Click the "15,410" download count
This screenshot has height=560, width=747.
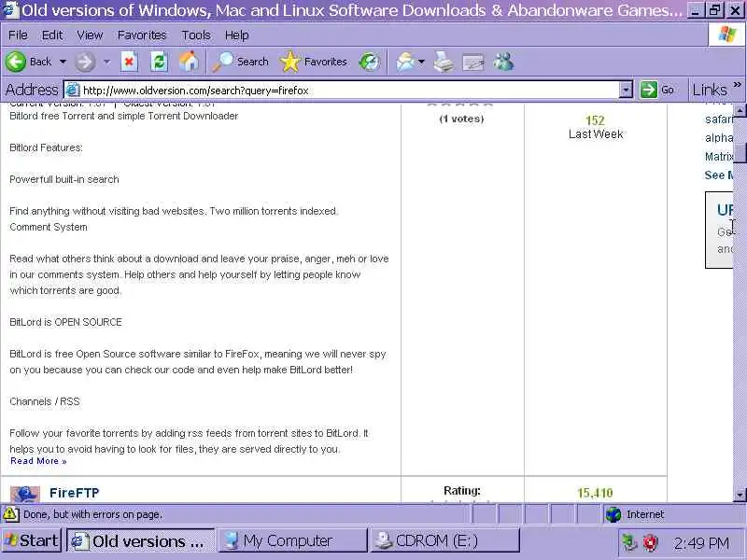point(595,494)
